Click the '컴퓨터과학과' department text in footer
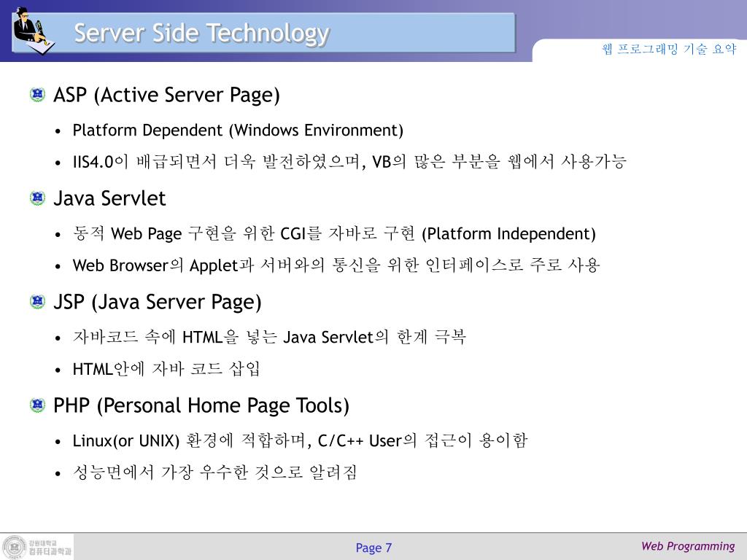The width and height of the screenshot is (747, 560). coord(50,551)
